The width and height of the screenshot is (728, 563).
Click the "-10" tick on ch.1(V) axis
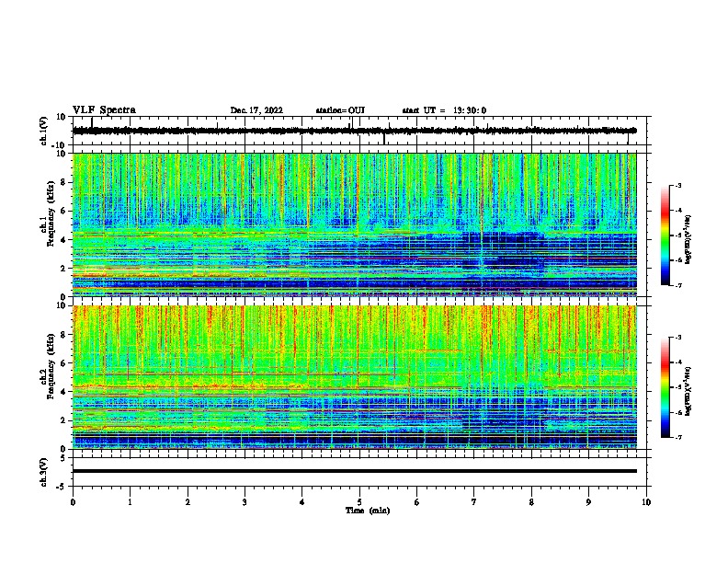[60, 145]
